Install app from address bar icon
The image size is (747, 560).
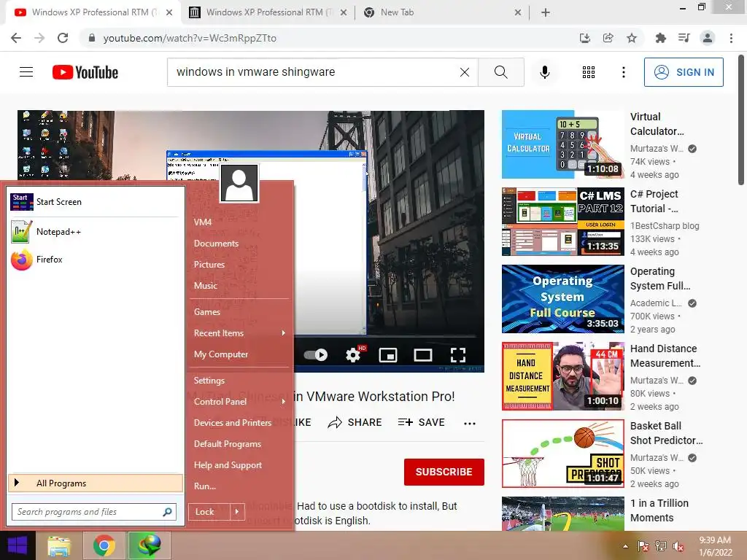pos(584,38)
